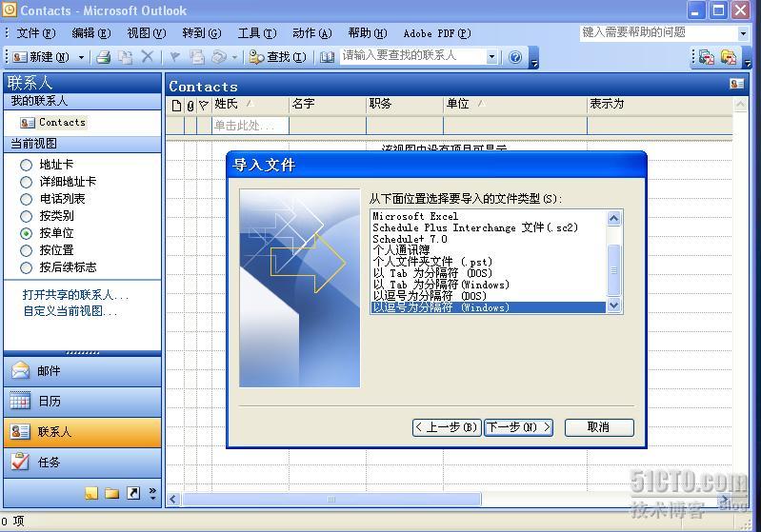Open the 转到(G) menu
Image resolution: width=761 pixels, height=532 pixels.
pos(202,33)
